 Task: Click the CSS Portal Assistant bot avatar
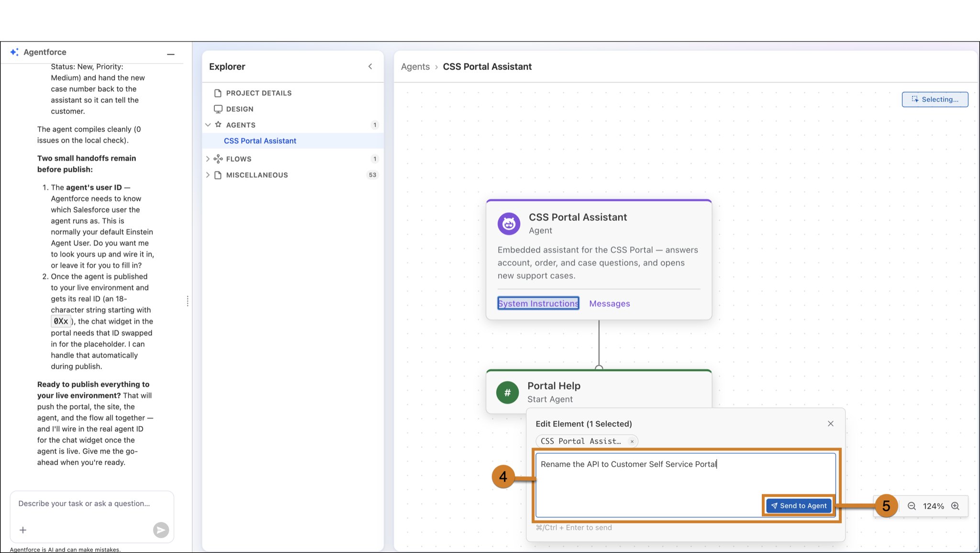[x=509, y=224]
